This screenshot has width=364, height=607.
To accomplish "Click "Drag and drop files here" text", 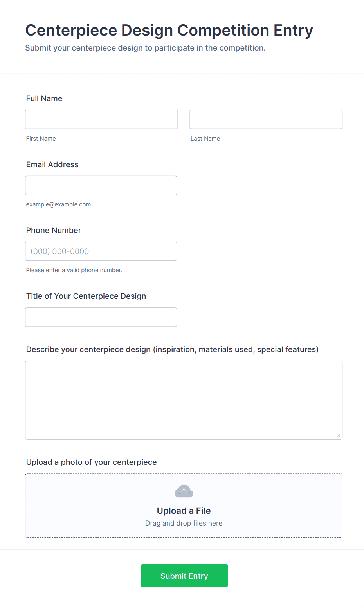I will [184, 523].
